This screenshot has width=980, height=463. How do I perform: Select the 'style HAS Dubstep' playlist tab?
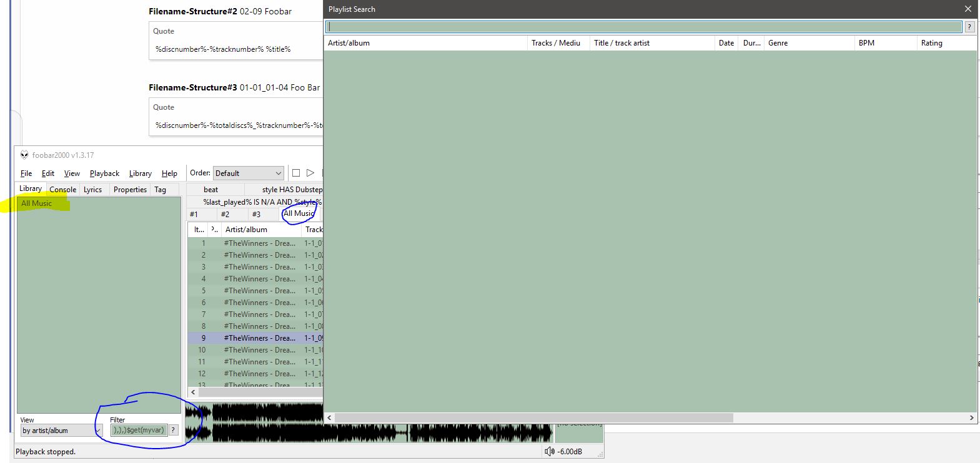point(284,189)
